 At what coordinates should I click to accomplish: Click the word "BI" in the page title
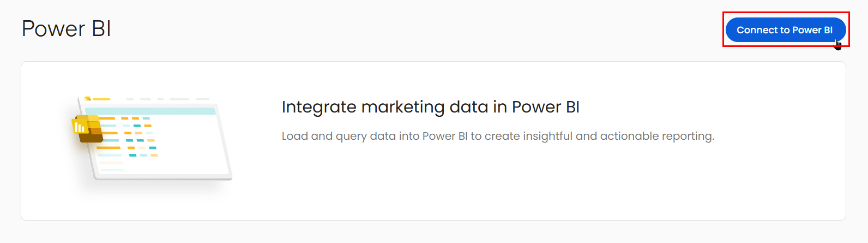point(101,29)
